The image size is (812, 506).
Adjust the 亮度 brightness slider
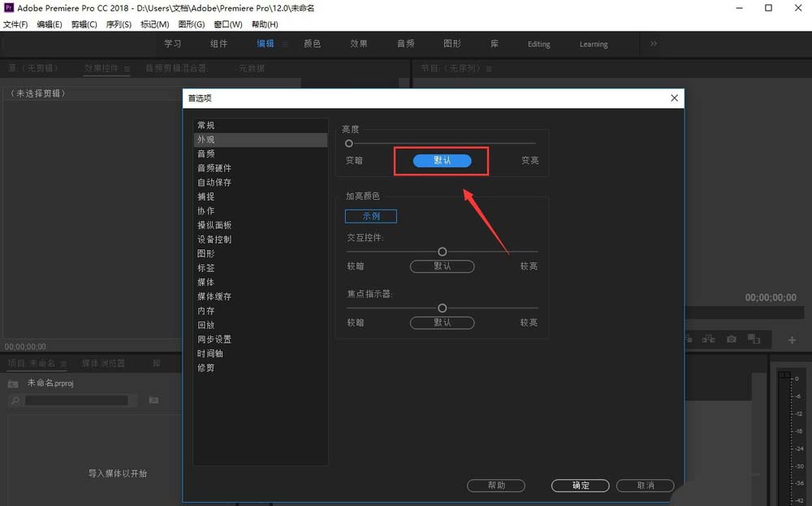coord(349,144)
